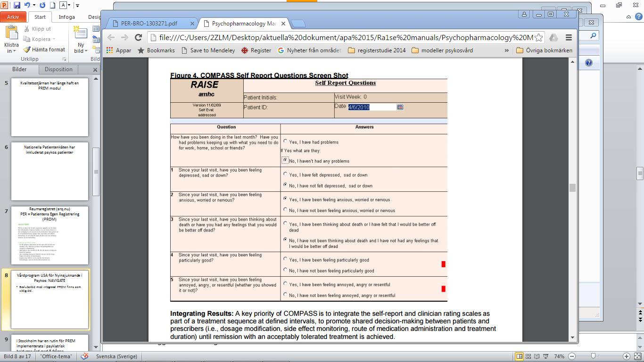
Task: Select slide 7 thumbnail Reumaregistret
Action: (x=50, y=235)
